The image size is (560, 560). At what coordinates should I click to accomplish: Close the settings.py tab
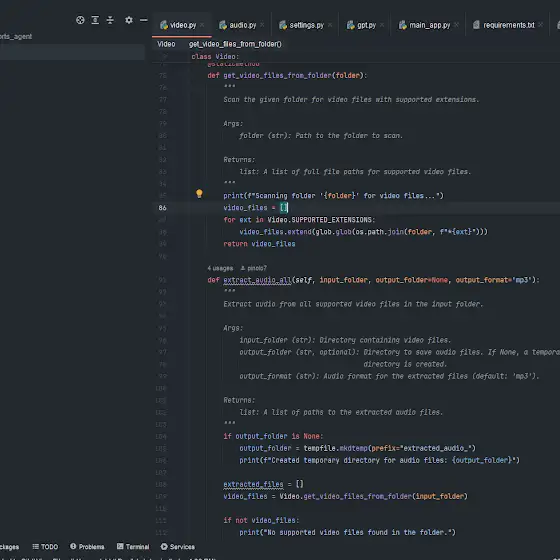click(330, 25)
